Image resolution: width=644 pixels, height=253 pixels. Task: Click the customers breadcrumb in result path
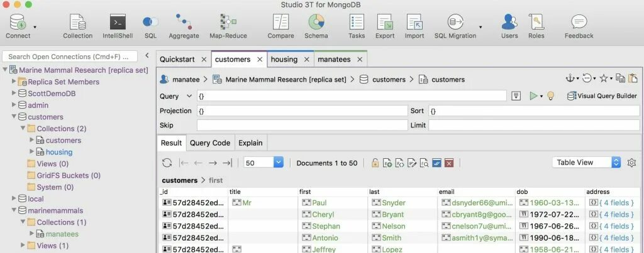179,180
